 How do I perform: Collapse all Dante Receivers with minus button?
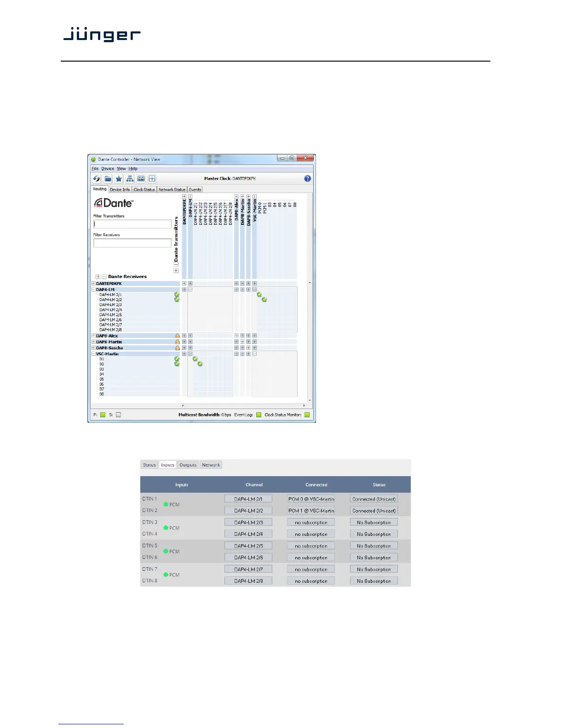click(x=104, y=277)
